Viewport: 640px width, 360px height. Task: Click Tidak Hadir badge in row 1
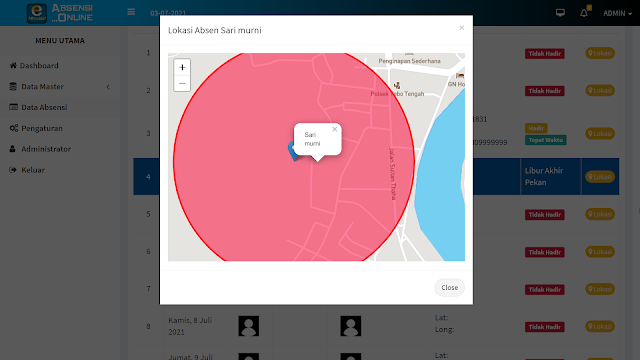coord(544,53)
